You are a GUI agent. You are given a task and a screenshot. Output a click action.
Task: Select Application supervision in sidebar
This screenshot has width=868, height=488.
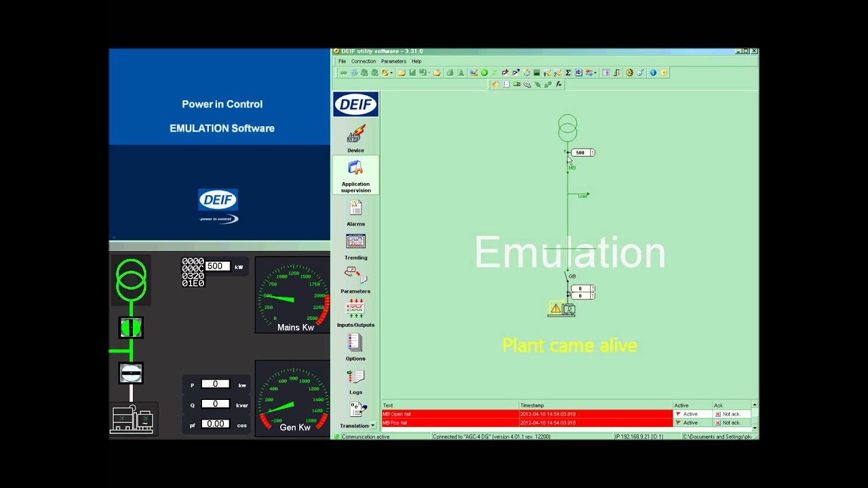[355, 176]
